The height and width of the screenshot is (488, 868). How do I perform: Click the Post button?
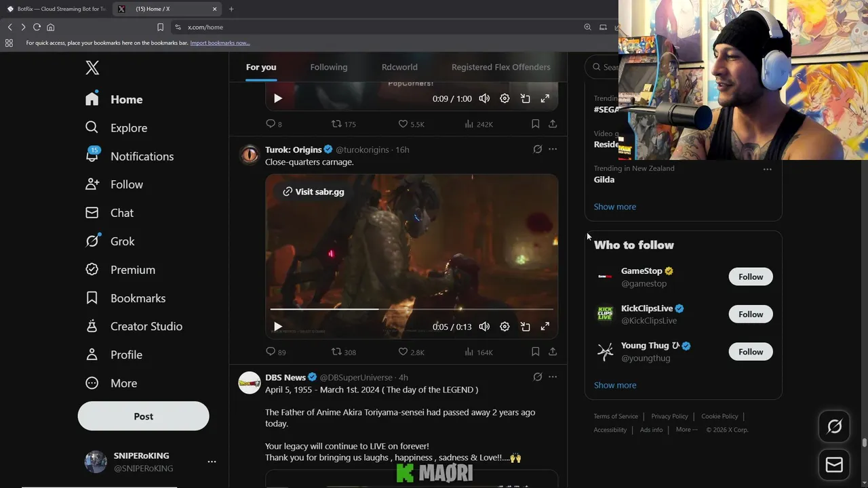[x=144, y=416]
